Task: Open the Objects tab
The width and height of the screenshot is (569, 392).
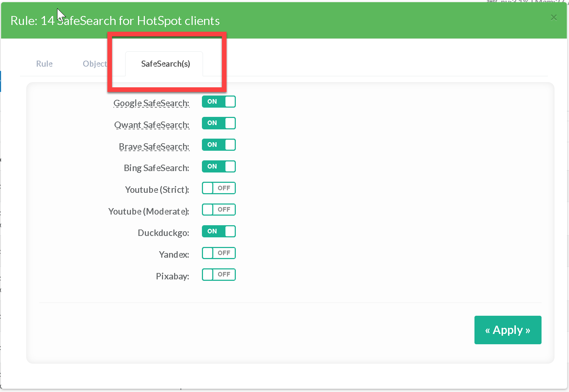Action: [95, 64]
